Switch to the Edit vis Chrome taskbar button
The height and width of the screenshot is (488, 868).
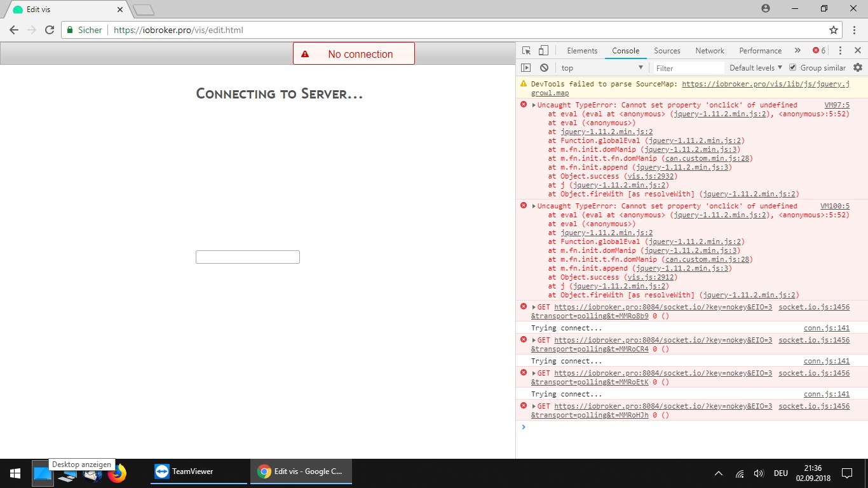(x=301, y=471)
